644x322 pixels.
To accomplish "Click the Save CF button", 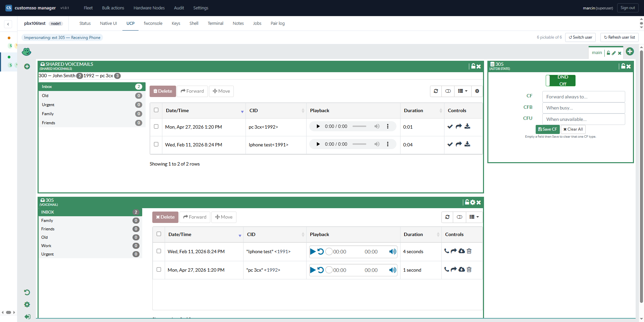I will pyautogui.click(x=547, y=129).
